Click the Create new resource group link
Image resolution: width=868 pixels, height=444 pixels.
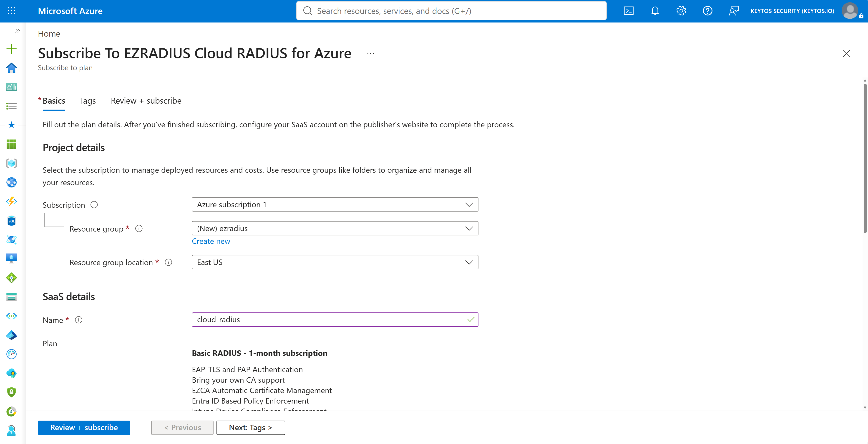[x=211, y=241]
